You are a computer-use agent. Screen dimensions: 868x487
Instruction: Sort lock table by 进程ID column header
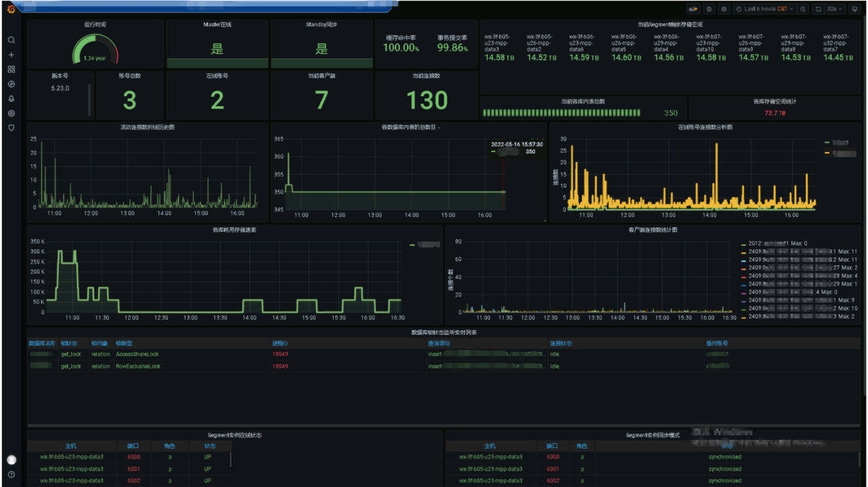click(x=280, y=343)
